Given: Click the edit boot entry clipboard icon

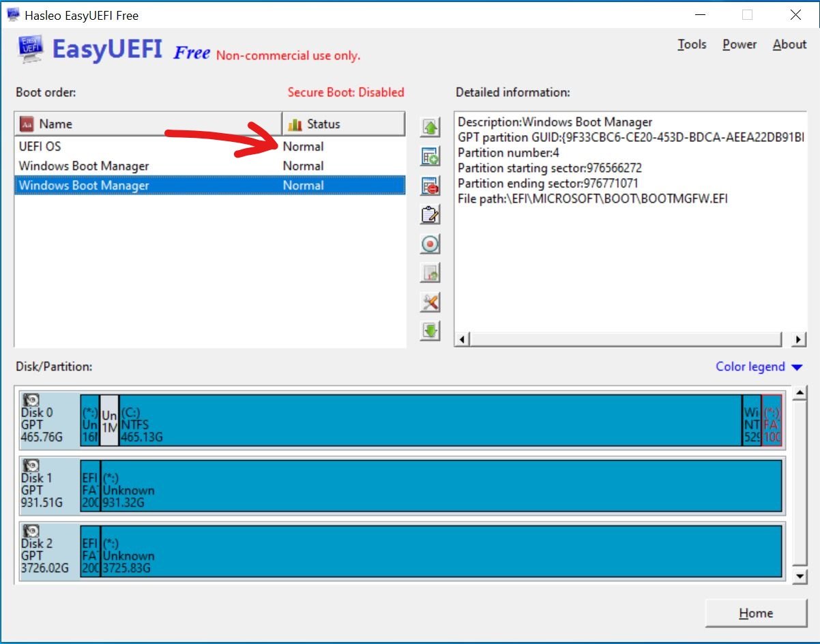Looking at the screenshot, I should tap(430, 215).
